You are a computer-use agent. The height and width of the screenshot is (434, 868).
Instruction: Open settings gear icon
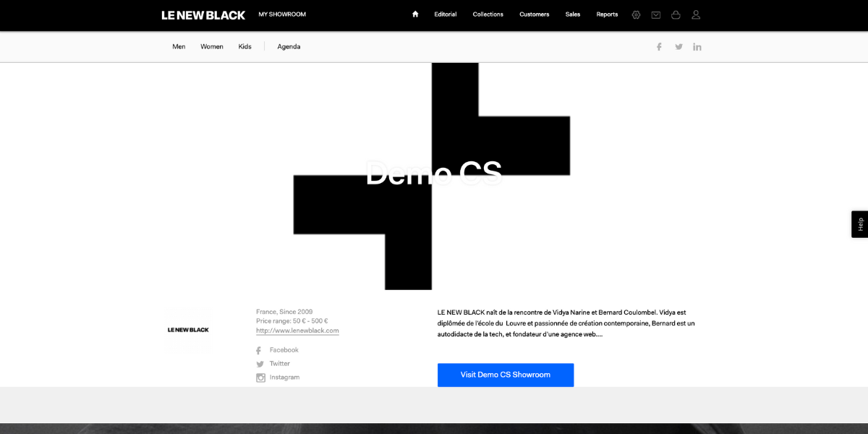tap(636, 14)
